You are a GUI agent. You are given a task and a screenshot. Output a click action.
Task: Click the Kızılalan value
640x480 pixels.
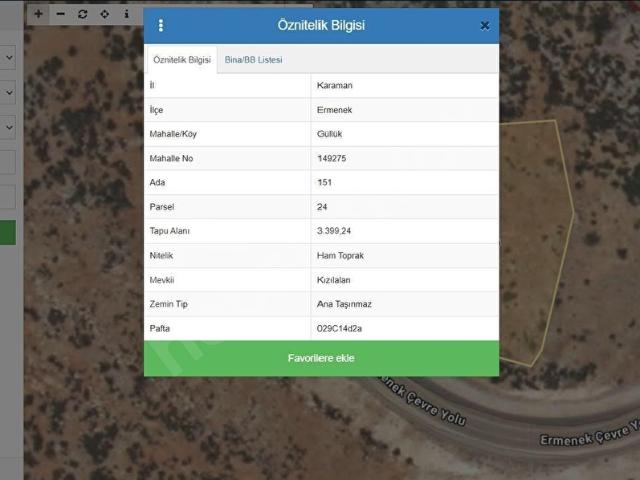(333, 280)
